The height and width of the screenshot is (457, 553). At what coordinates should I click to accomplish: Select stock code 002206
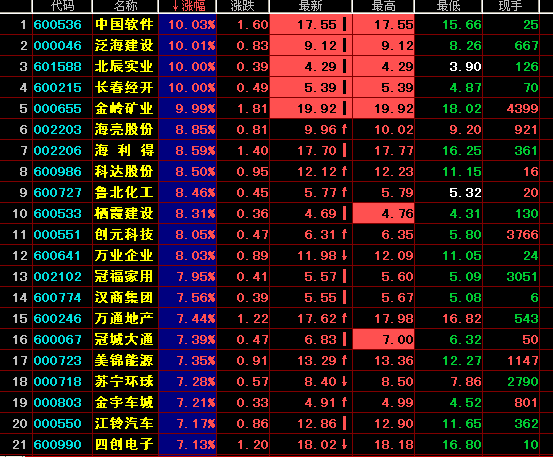(57, 151)
